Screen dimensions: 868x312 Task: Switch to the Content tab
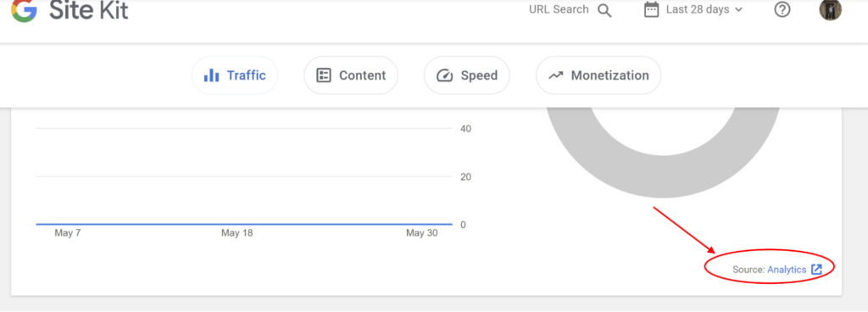[351, 75]
